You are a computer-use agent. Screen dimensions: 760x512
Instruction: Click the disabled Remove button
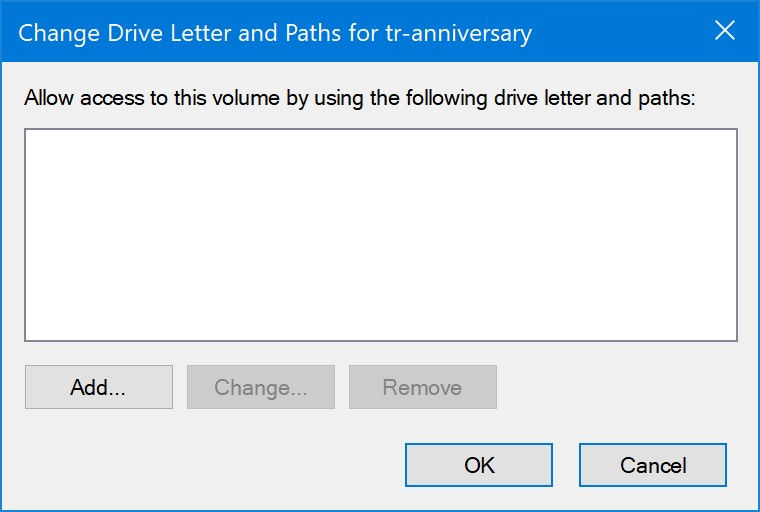point(422,387)
